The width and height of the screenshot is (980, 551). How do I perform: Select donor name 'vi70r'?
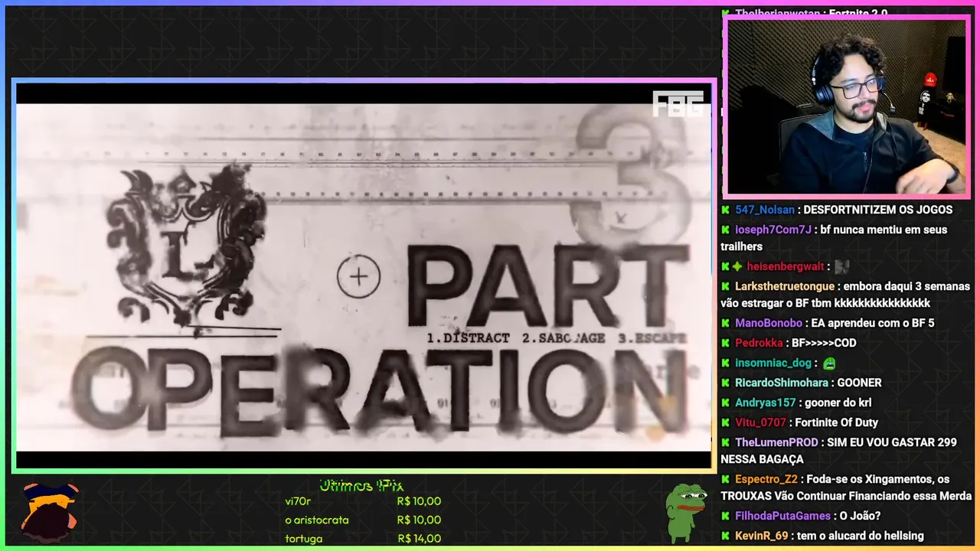(298, 501)
